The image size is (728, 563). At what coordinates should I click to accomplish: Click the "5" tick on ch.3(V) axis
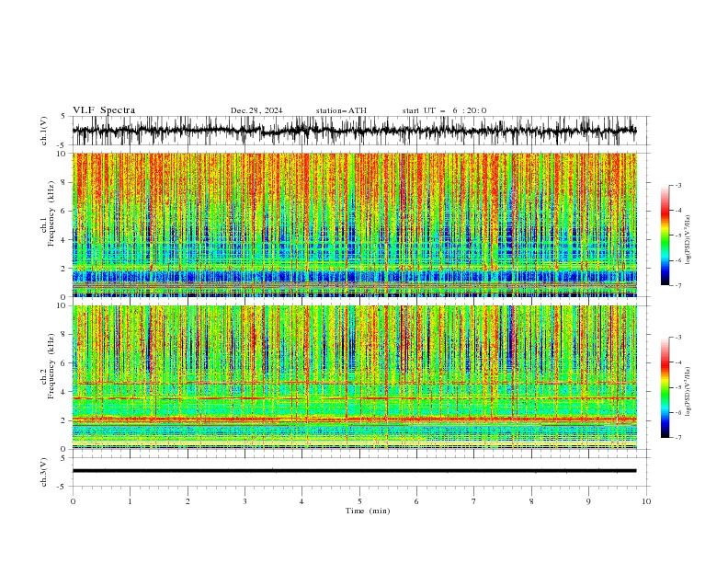64,458
